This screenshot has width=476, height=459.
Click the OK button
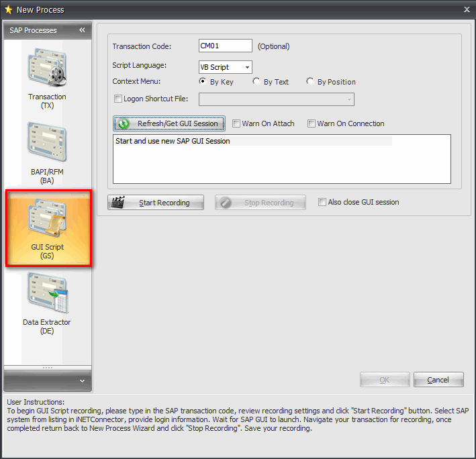385,380
